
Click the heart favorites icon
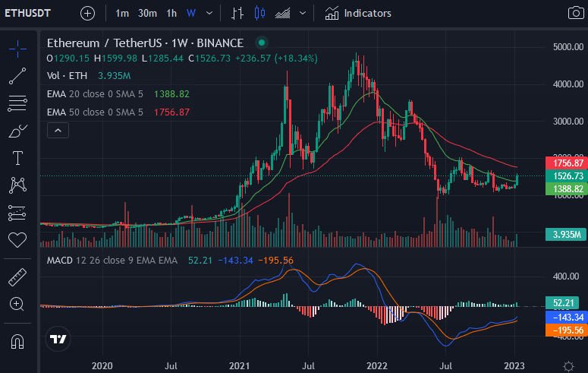click(17, 239)
